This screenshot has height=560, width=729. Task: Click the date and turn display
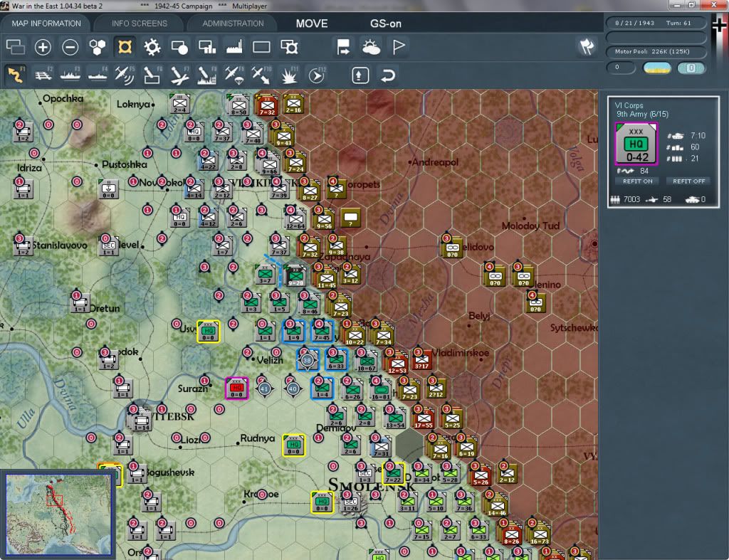[x=656, y=23]
